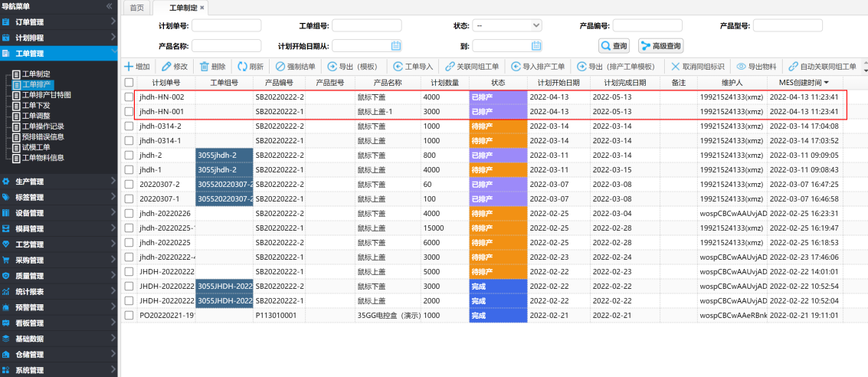Check the row jhdh-HN-002 checkbox
This screenshot has height=377, width=868.
tap(129, 97)
